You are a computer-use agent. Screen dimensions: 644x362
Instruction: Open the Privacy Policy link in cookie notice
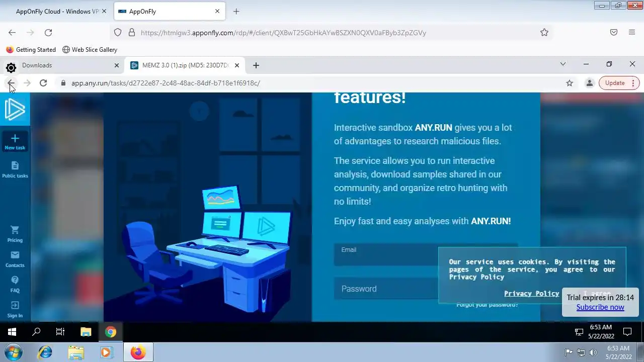coord(531,294)
